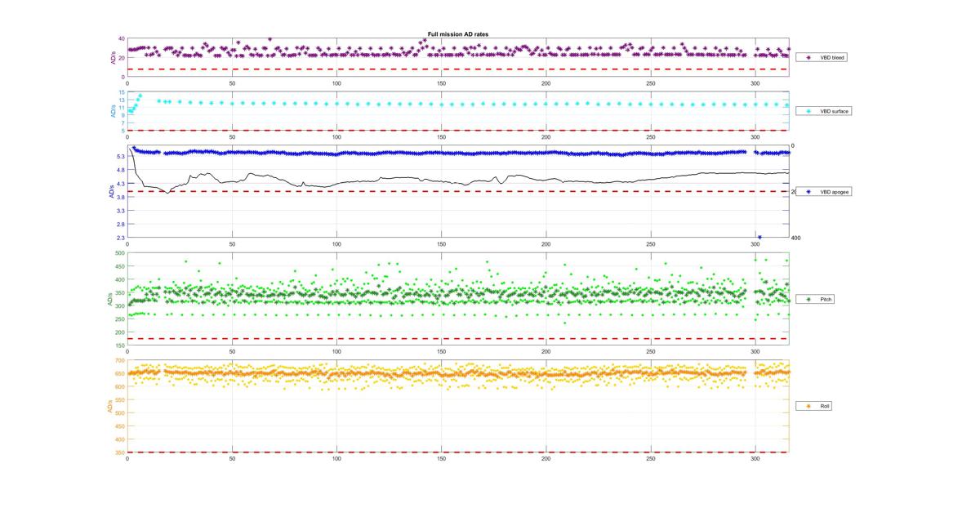Select the VBD apogee legend entry

pos(825,190)
